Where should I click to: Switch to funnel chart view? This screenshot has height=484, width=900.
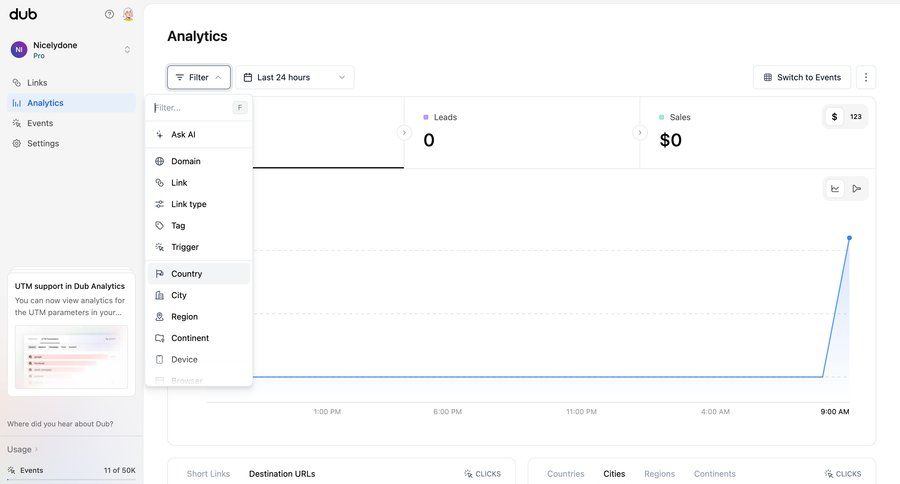pos(856,188)
